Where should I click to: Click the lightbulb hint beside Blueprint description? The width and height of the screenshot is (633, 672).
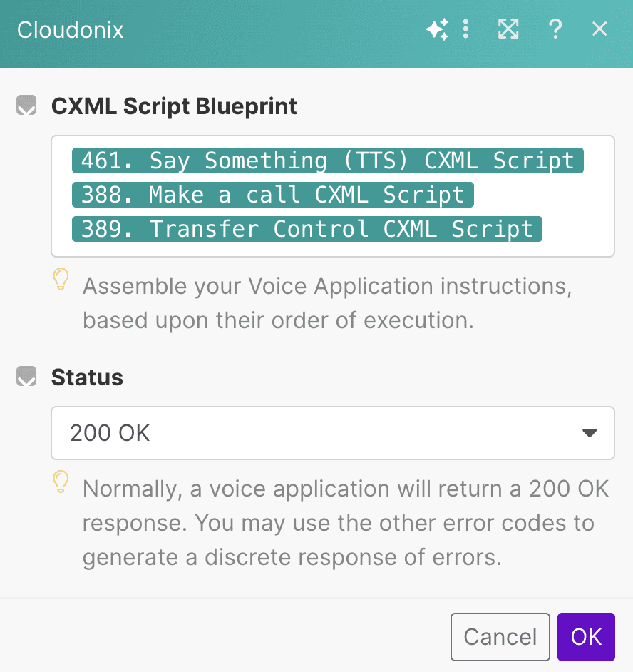pos(61,280)
